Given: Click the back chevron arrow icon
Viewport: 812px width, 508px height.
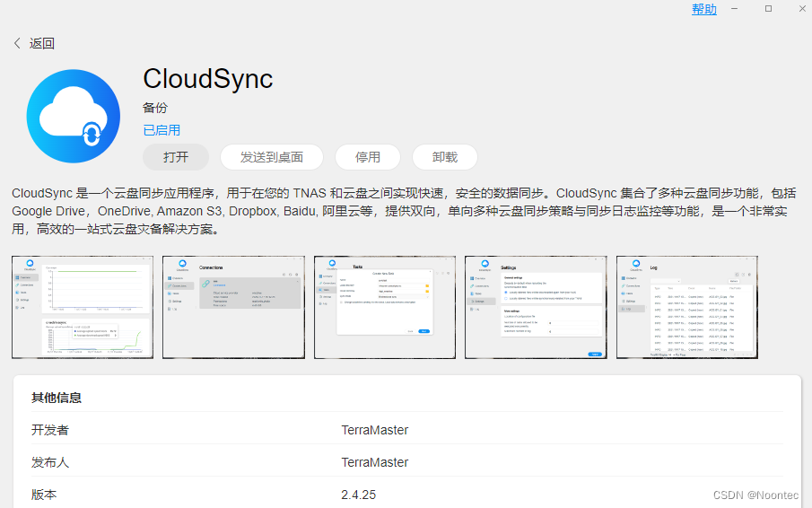Looking at the screenshot, I should (x=17, y=43).
